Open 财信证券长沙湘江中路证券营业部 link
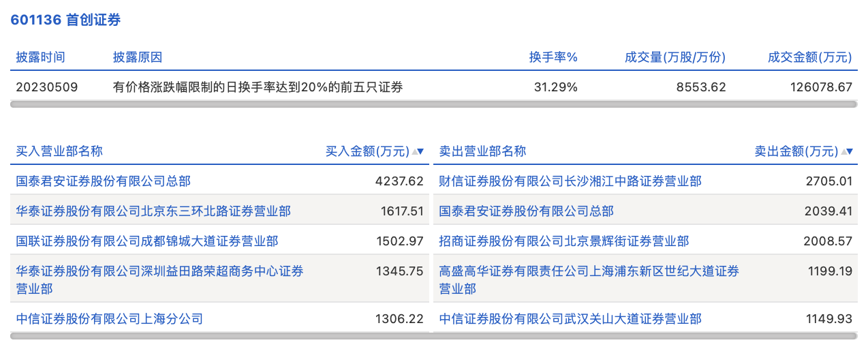Viewport: 868px width, 349px height. [x=570, y=181]
